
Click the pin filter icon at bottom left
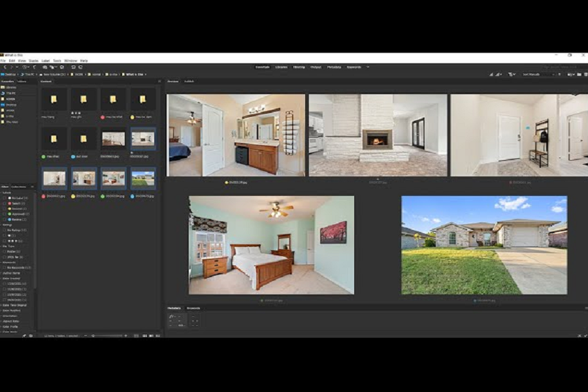pyautogui.click(x=24, y=336)
